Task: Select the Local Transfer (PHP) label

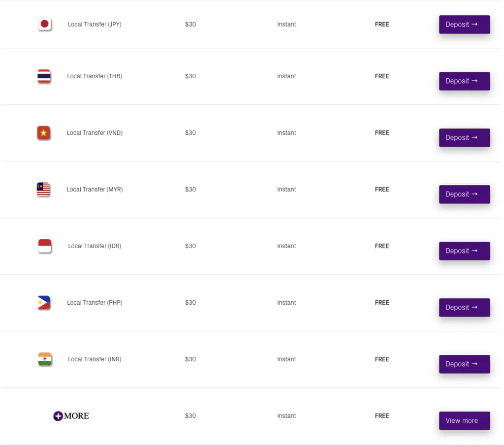Action: [94, 303]
